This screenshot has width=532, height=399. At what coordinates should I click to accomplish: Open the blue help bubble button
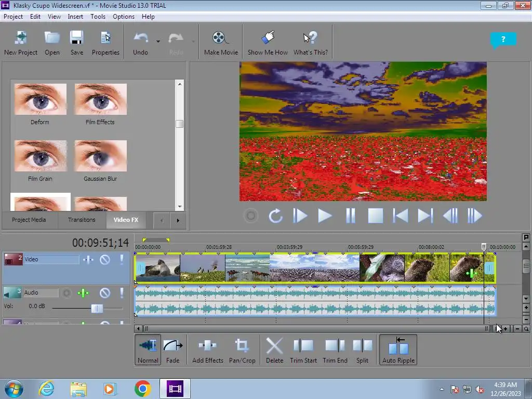tap(503, 39)
